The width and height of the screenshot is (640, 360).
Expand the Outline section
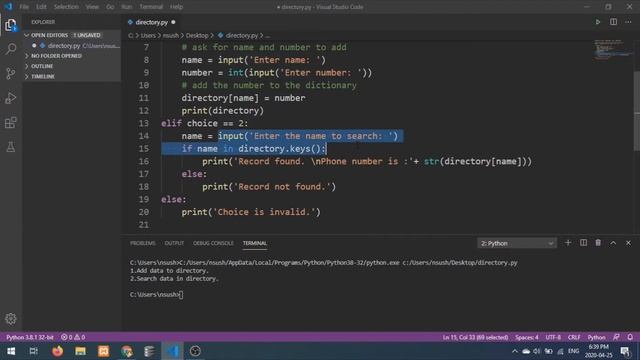(x=72, y=66)
